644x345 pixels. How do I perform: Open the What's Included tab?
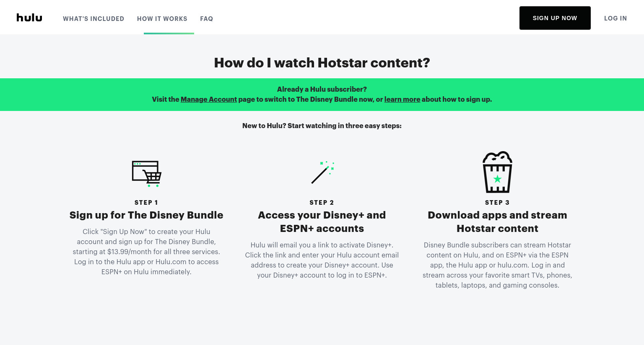coord(93,19)
